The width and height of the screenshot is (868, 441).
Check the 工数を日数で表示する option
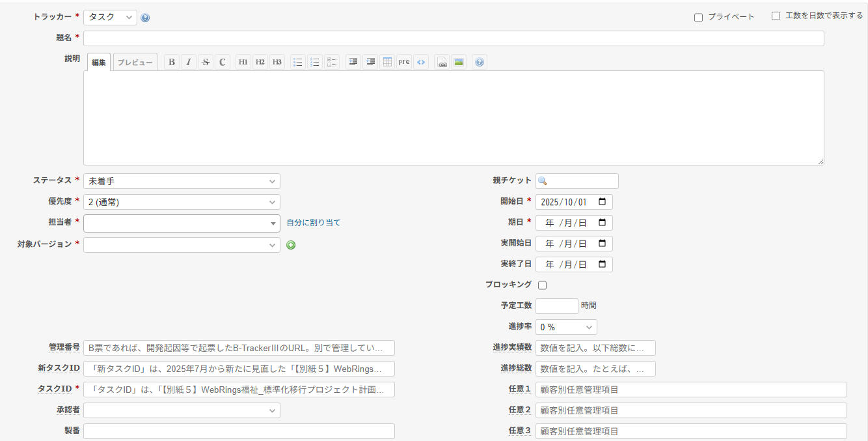(776, 16)
